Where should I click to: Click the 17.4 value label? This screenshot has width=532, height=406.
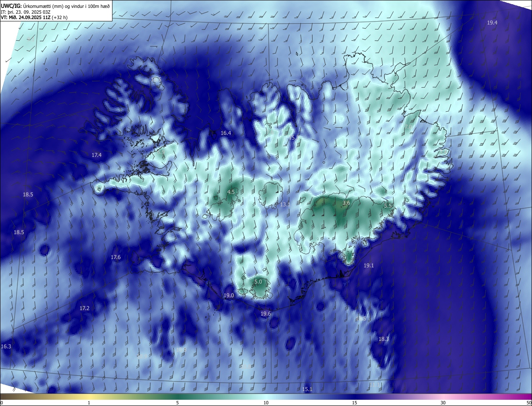pos(96,155)
